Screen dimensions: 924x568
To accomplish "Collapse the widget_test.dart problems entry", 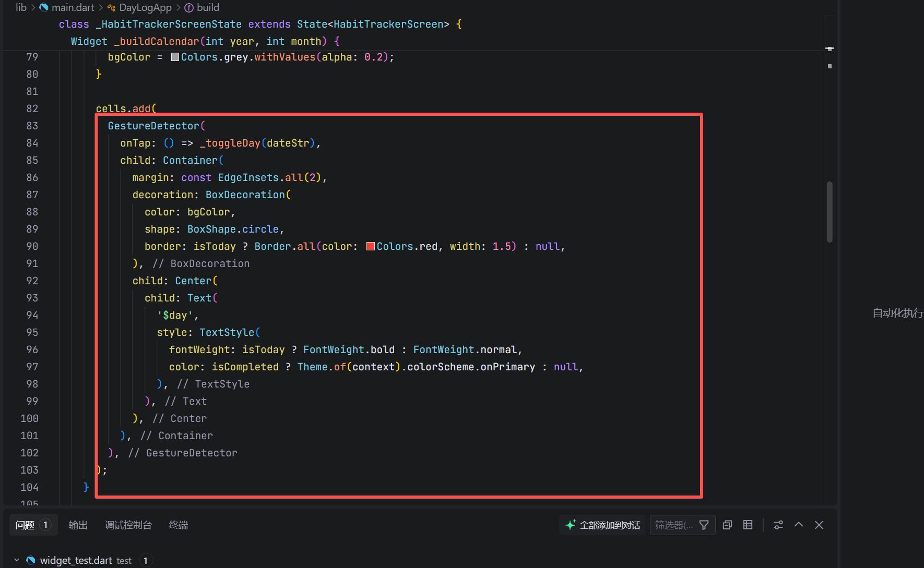I will point(17,560).
